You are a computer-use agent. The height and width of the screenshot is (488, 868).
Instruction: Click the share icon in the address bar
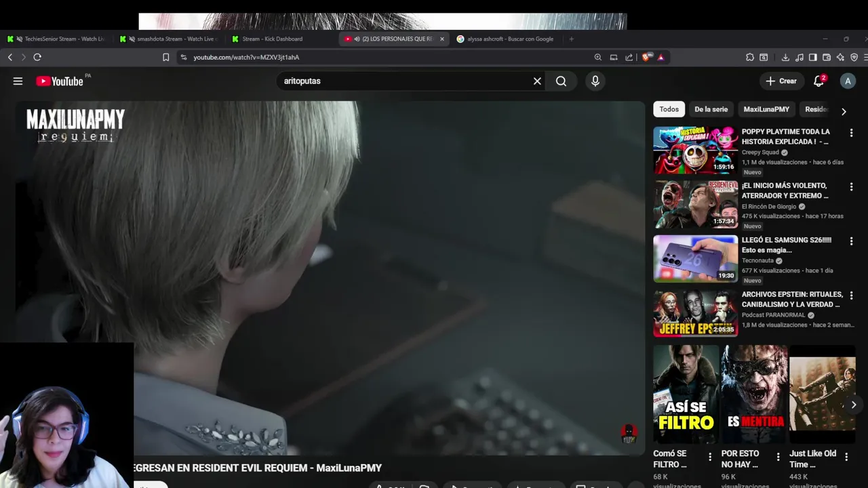click(629, 58)
